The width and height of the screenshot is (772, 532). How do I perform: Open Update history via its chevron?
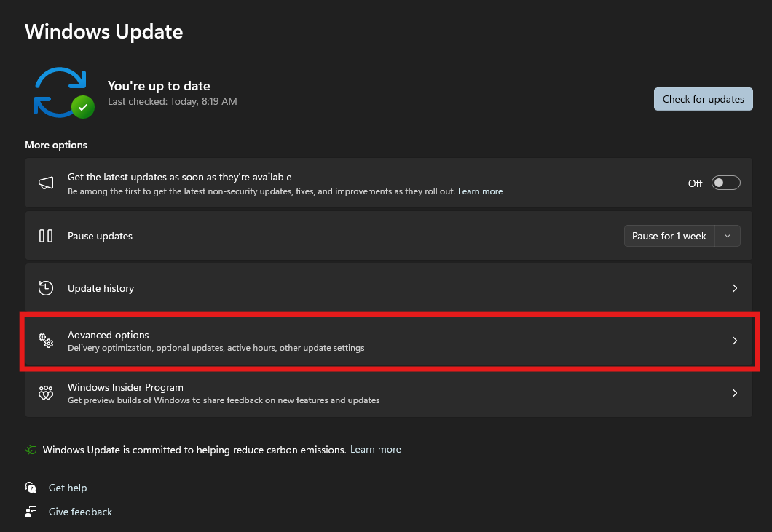point(735,288)
